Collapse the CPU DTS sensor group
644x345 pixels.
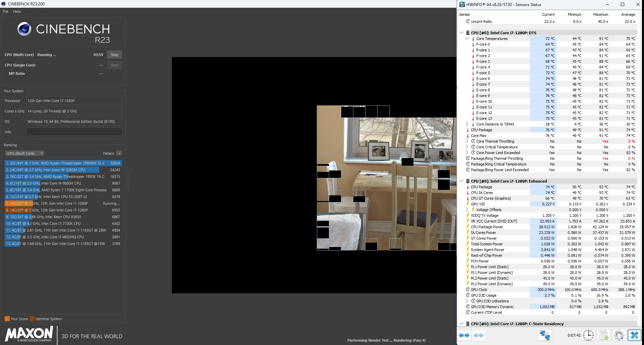[x=461, y=33]
